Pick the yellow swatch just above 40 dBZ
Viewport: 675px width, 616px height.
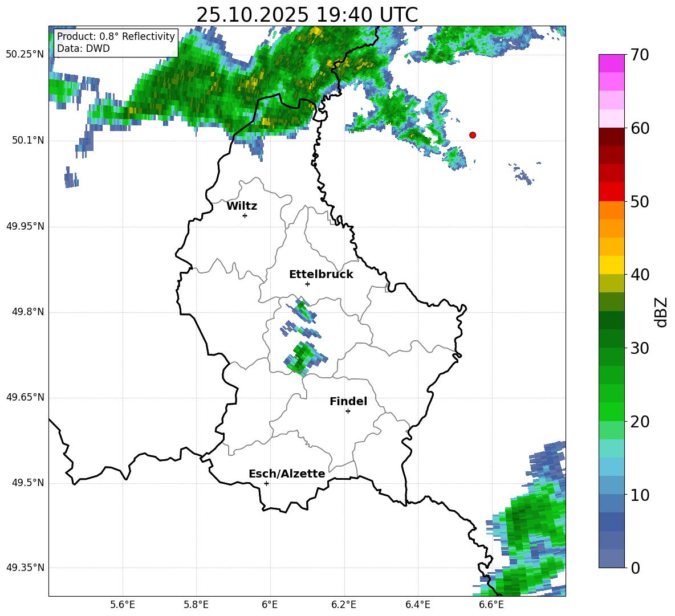tap(611, 265)
